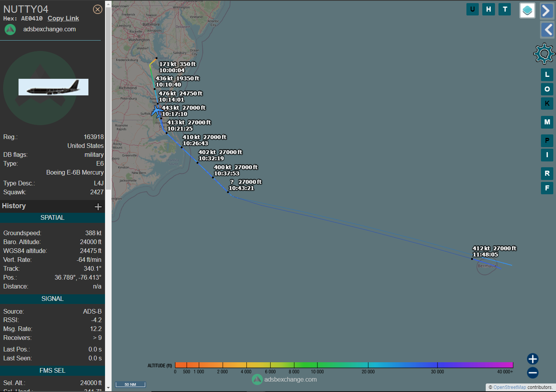Open the E-6B aircraft photo thumbnail
Viewport: 556px width, 392px height.
click(53, 87)
